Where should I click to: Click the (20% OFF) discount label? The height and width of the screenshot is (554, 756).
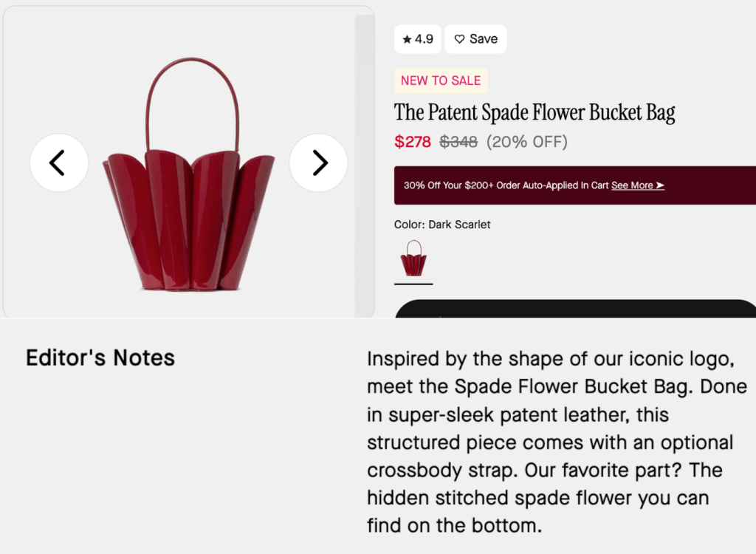(x=526, y=142)
